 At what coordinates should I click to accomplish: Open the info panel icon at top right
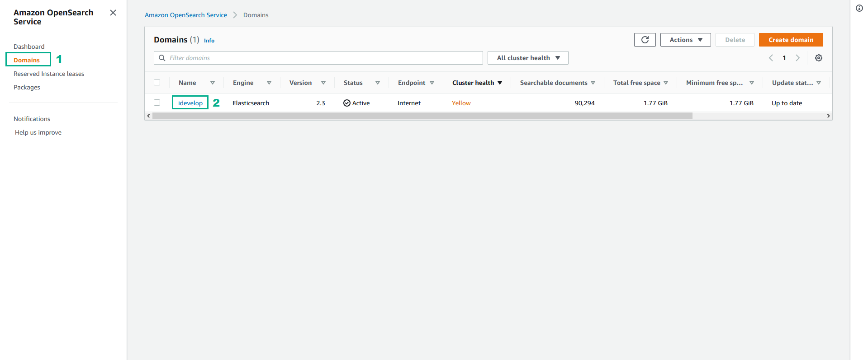(x=859, y=8)
